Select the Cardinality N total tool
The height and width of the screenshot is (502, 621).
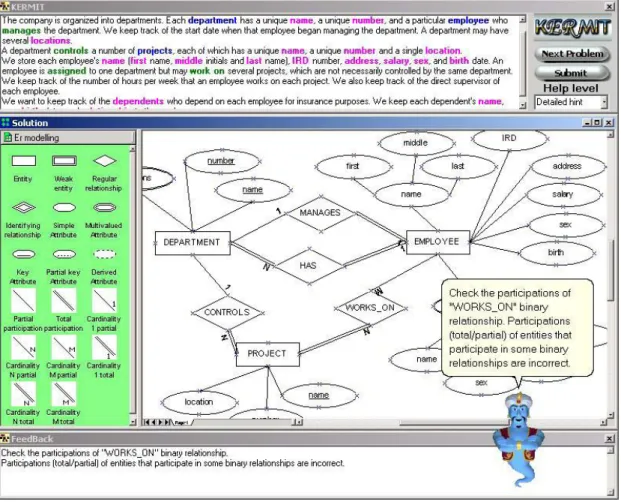click(x=24, y=394)
